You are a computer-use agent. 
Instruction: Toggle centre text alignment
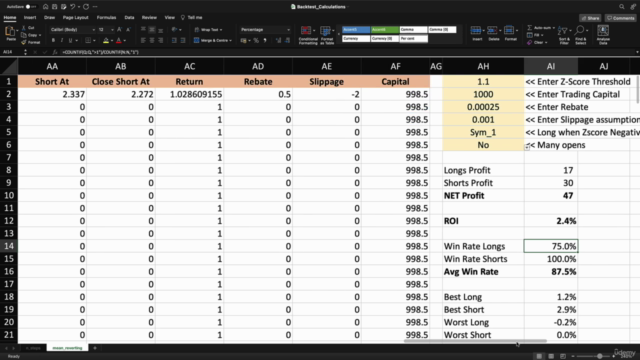[152, 40]
